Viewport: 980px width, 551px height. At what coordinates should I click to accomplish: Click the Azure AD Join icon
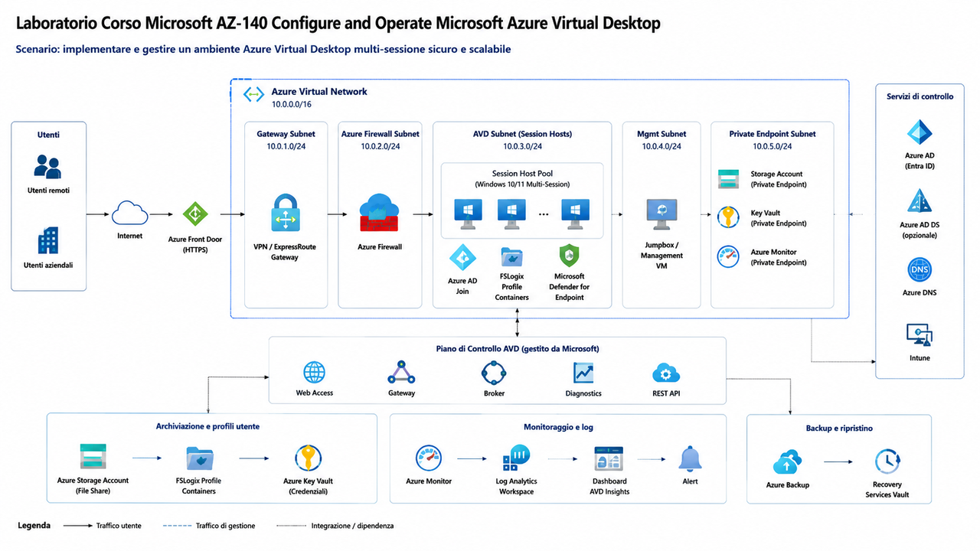(462, 259)
